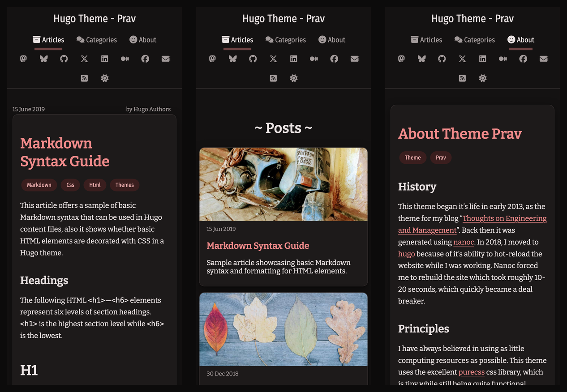Click the rusty scooter post thumbnail
567x392 pixels.
(283, 184)
